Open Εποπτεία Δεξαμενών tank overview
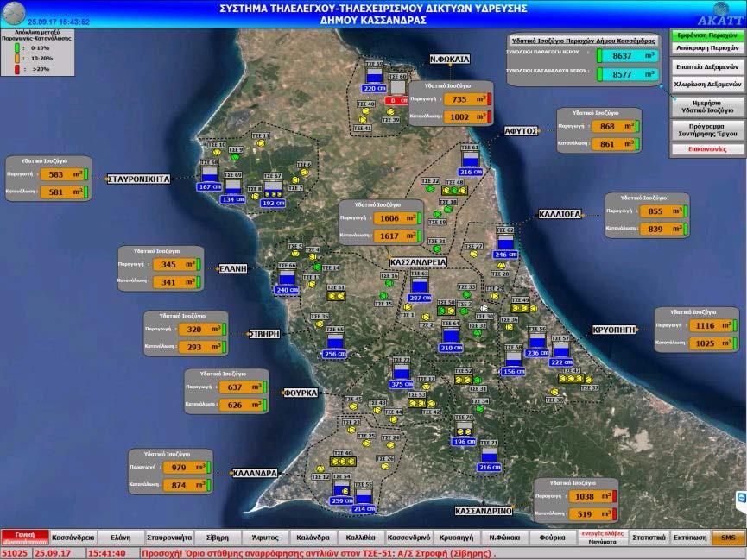Image resolution: width=747 pixels, height=560 pixels. 707,66
